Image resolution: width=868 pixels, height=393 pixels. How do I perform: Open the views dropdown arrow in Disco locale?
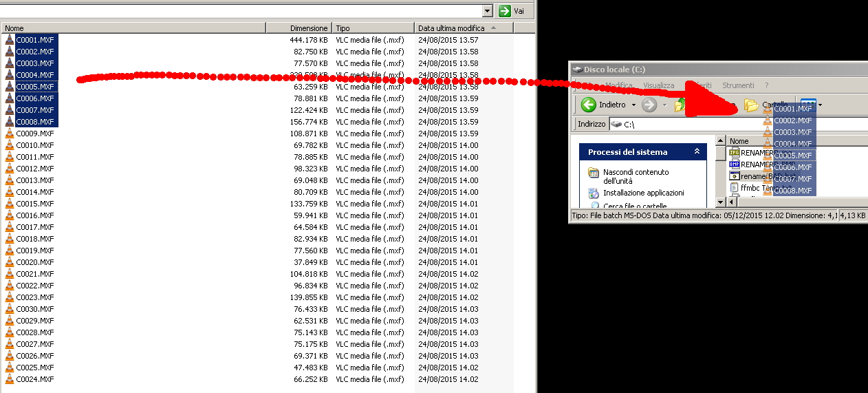[x=820, y=105]
